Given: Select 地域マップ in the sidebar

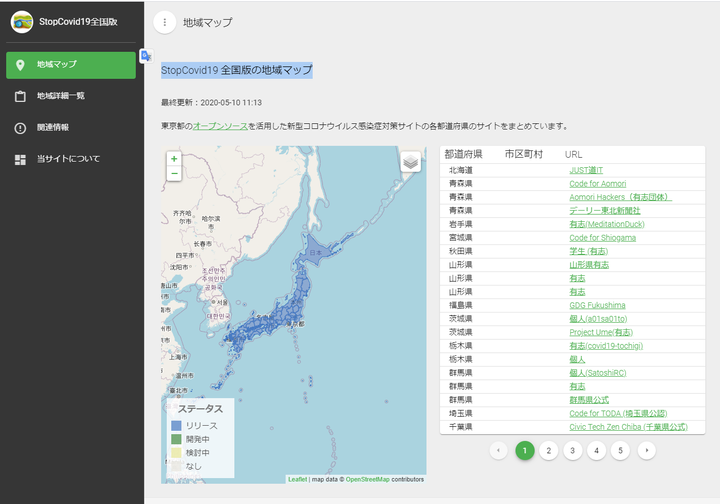Looking at the screenshot, I should (70, 65).
